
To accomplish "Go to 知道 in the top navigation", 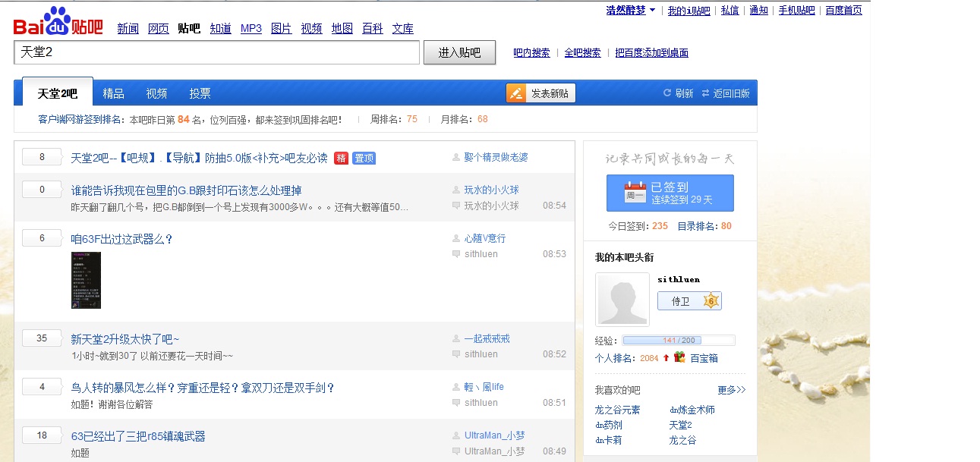I will (x=220, y=28).
